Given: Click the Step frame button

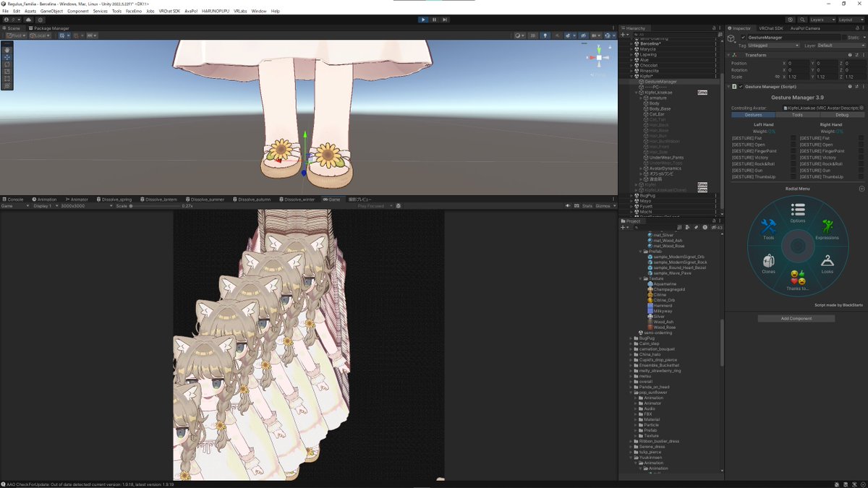Looking at the screenshot, I should (x=445, y=20).
